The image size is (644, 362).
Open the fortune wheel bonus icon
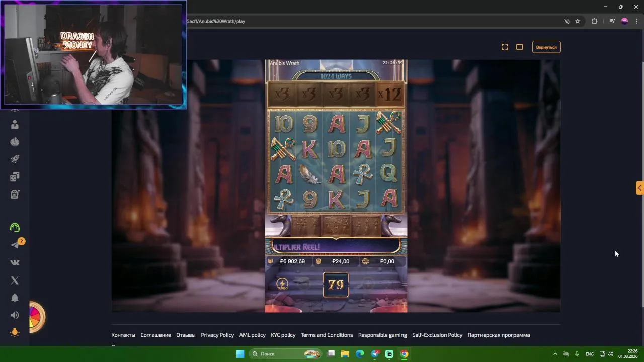point(36,317)
